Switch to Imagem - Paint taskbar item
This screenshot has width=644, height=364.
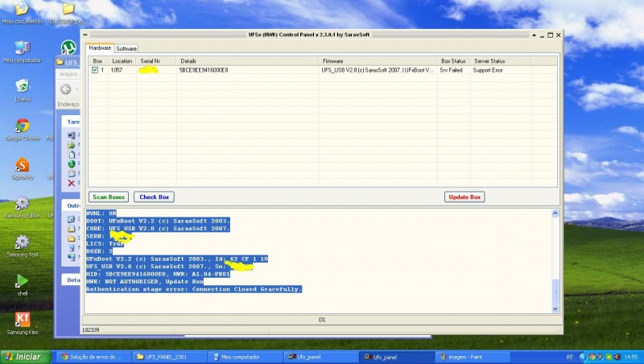pyautogui.click(x=472, y=357)
